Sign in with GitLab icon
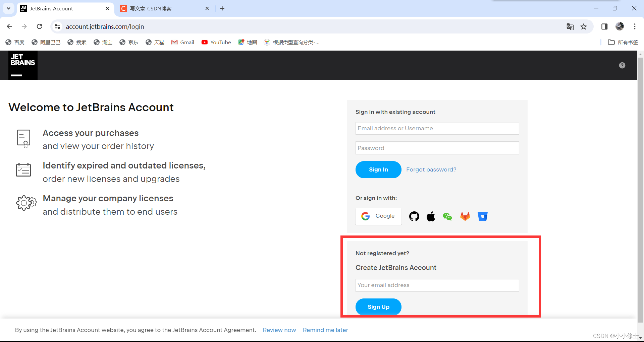The image size is (644, 342). 465,216
